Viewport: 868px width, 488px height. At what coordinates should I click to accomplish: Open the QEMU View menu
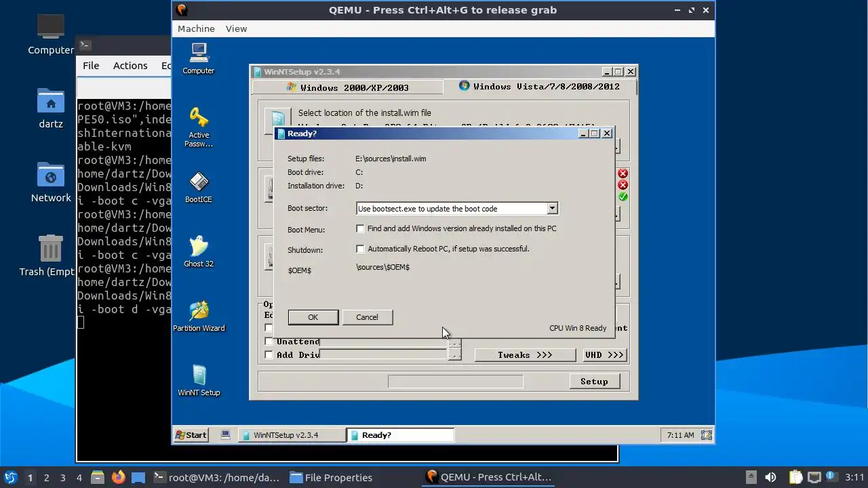pos(236,28)
